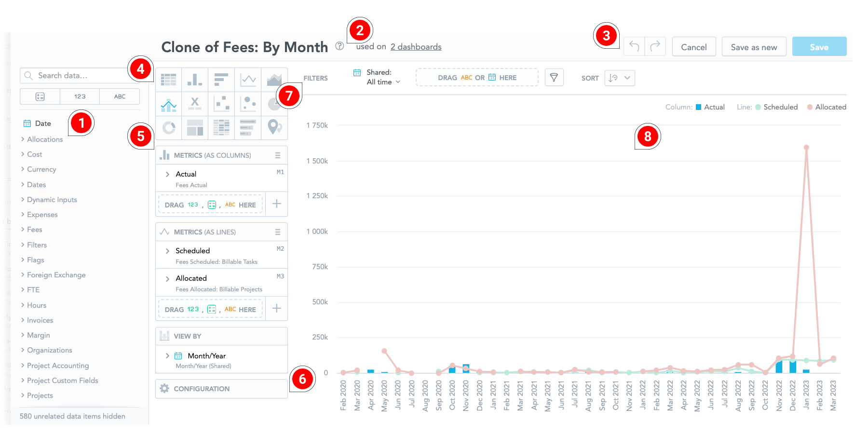Screen dimensions: 868x437
Task: Click the Projects folder in catalog
Action: coord(40,396)
